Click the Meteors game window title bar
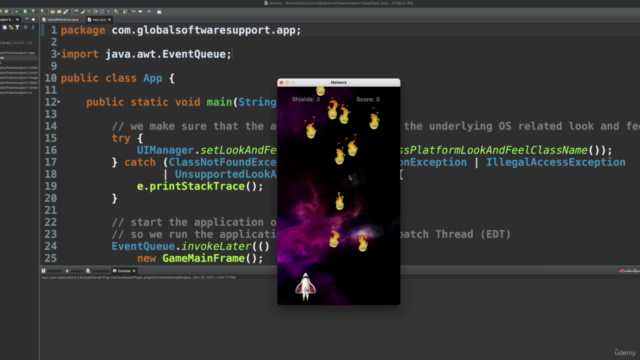Screen dimensions: 640x360 tap(338, 82)
